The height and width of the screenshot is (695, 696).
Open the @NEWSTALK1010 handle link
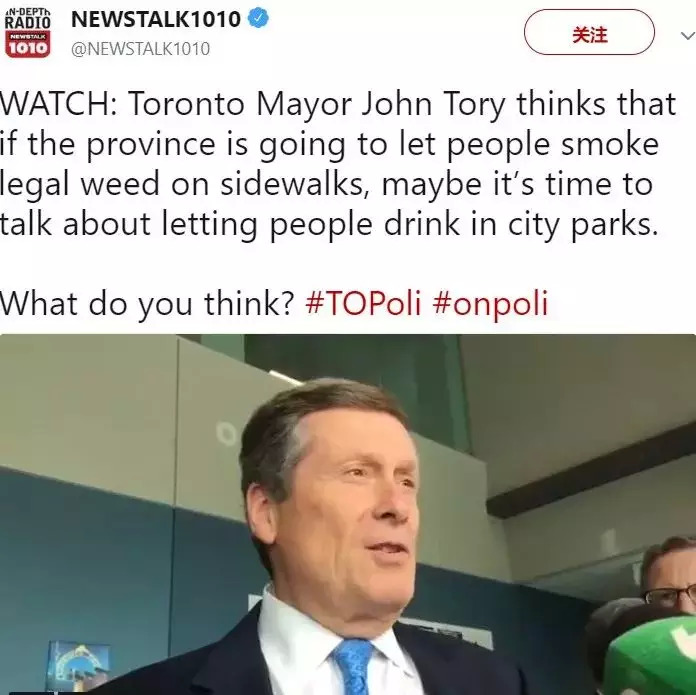(x=140, y=49)
